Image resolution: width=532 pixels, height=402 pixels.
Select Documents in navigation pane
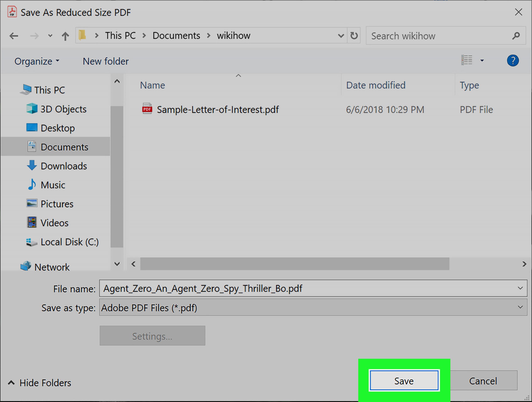tap(55, 146)
